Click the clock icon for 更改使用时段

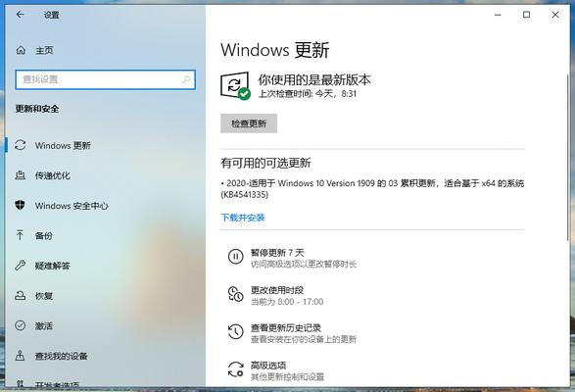235,294
